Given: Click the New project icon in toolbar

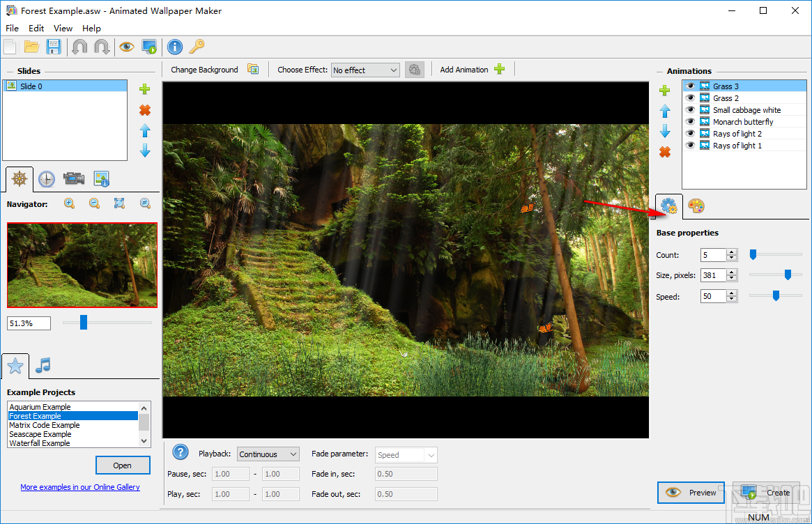Looking at the screenshot, I should click(x=10, y=47).
